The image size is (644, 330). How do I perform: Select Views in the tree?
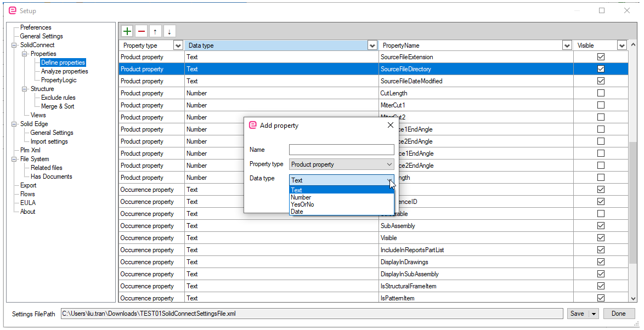click(38, 115)
